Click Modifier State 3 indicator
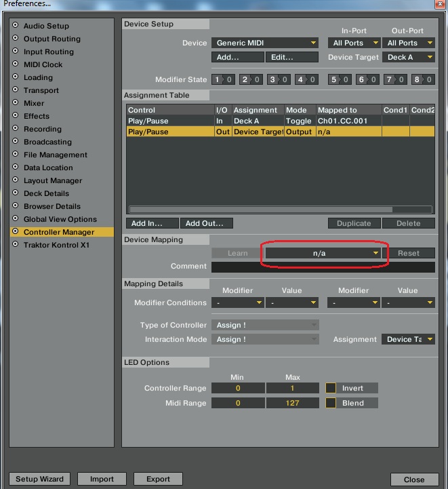 [x=279, y=79]
